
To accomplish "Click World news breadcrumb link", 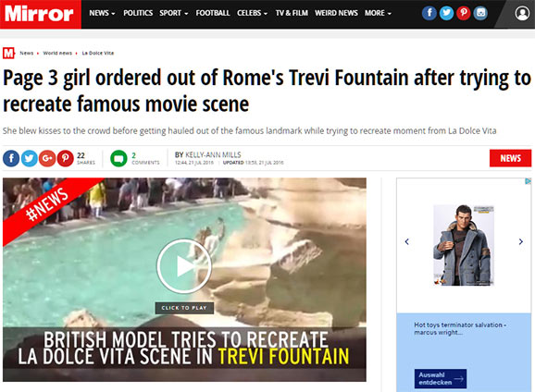I will click(57, 54).
